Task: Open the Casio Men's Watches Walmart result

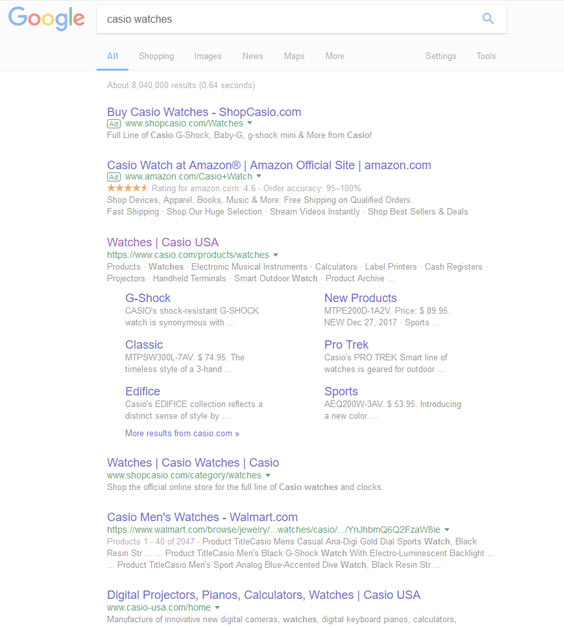Action: click(202, 517)
